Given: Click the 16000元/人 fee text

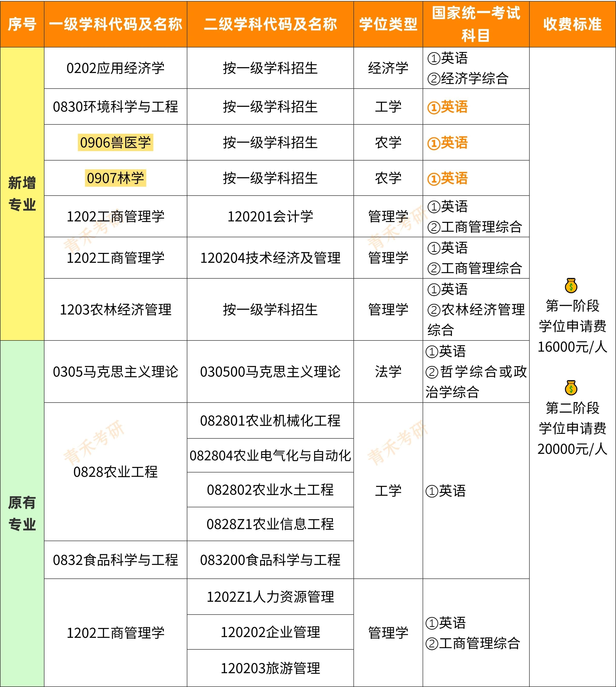Looking at the screenshot, I should click(572, 347).
